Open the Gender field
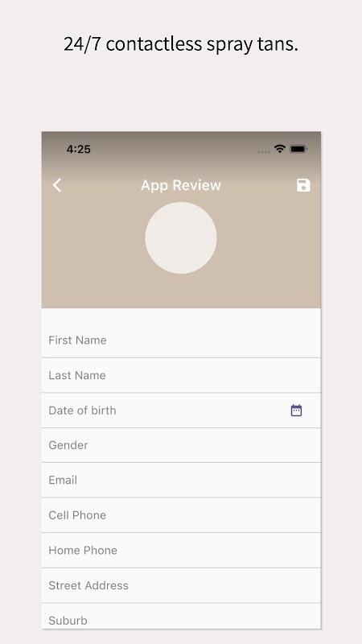The height and width of the screenshot is (644, 362). [181, 445]
